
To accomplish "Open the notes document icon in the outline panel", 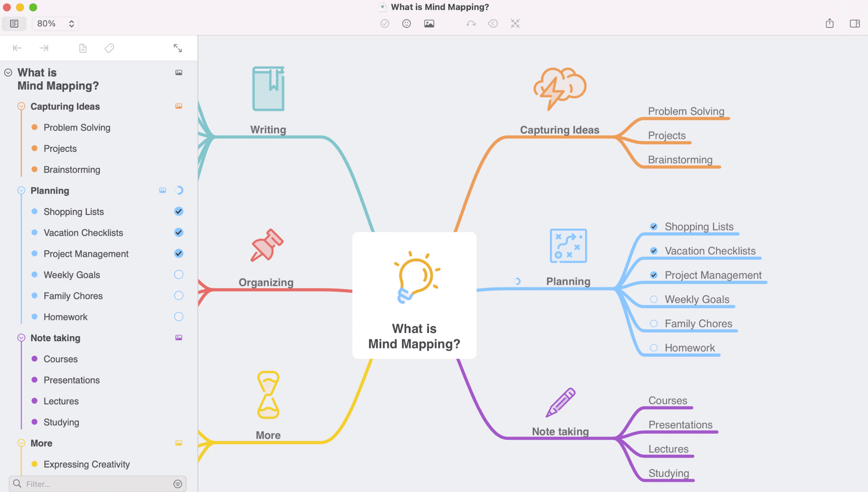I will coord(83,48).
